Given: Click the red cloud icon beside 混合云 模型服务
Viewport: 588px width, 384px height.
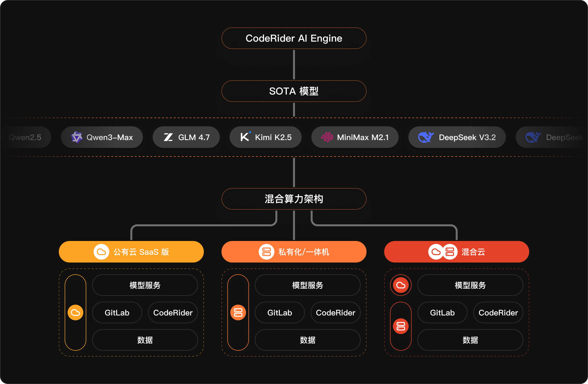Looking at the screenshot, I should [401, 285].
